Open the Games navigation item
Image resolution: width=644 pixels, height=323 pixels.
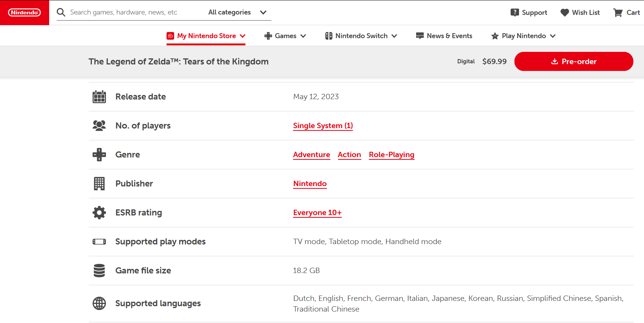pyautogui.click(x=285, y=36)
